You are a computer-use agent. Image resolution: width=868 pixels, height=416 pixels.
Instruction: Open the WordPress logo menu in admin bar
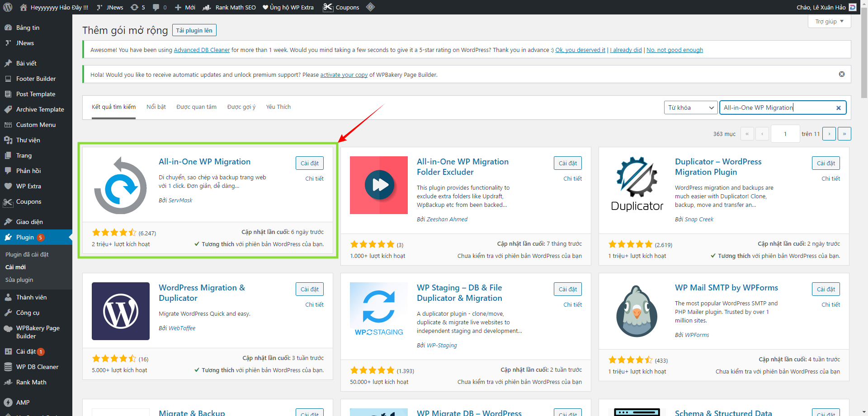coord(7,7)
